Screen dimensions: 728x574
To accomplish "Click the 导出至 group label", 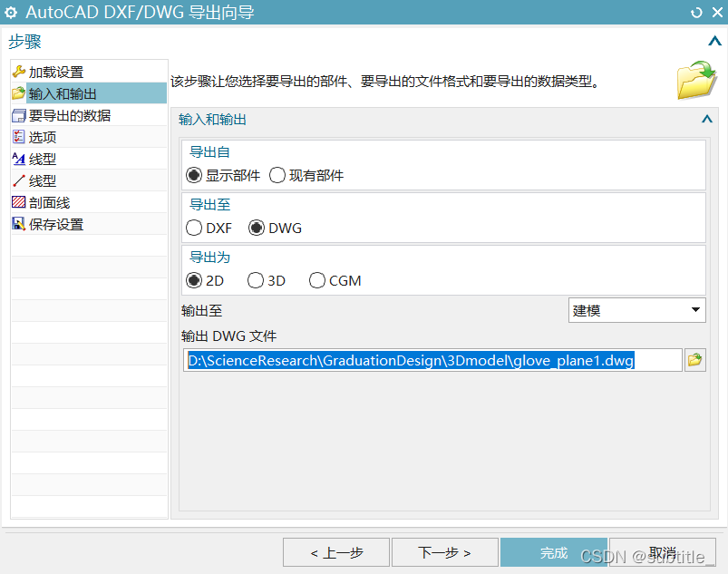I will coord(209,204).
